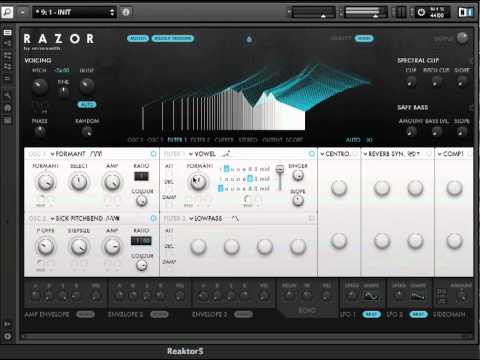480x360 pixels.
Task: Toggle the Reaktor audio engine power icon
Action: tap(421, 12)
